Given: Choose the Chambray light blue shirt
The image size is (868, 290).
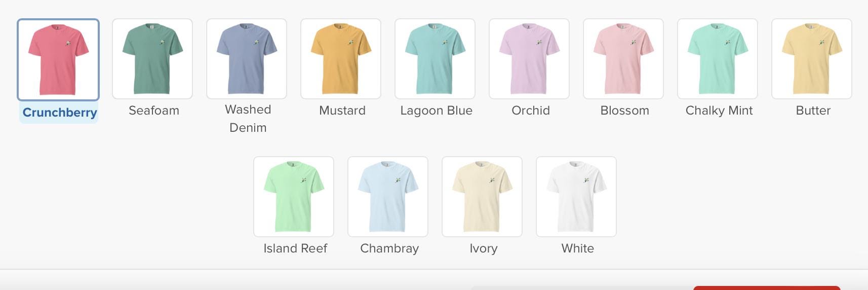Looking at the screenshot, I should (x=388, y=197).
